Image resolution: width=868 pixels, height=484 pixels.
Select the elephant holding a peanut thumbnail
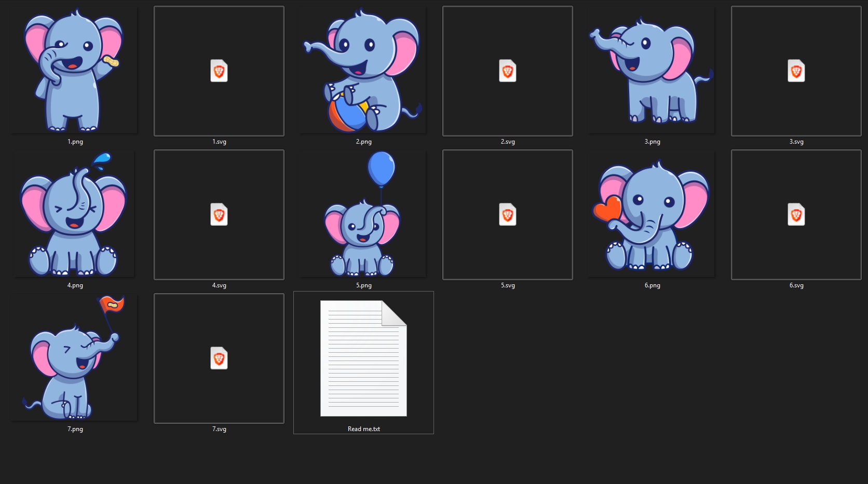click(x=74, y=69)
